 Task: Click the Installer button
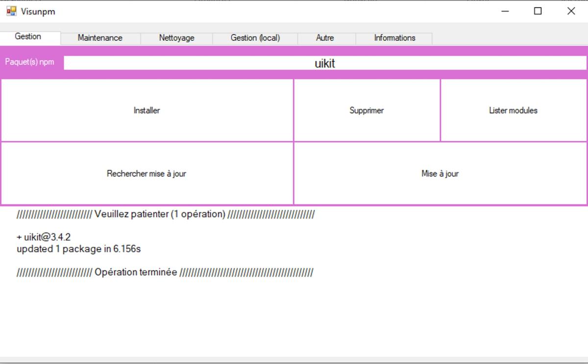pos(147,110)
